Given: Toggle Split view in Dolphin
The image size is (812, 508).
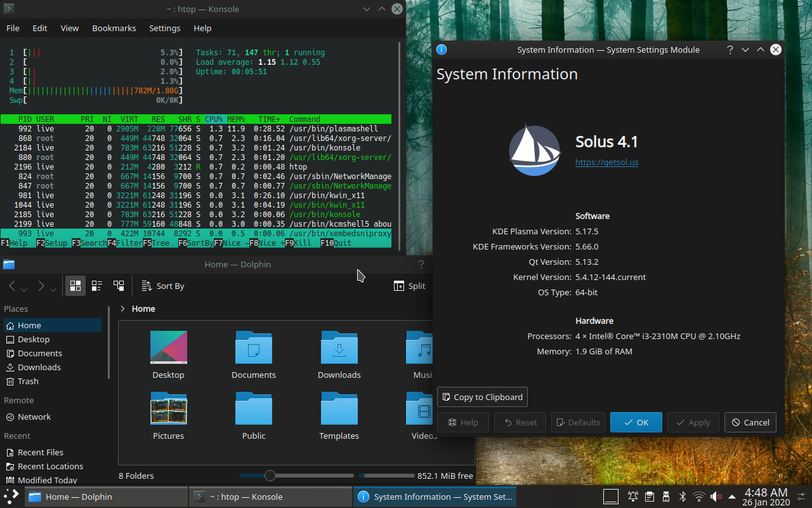Looking at the screenshot, I should 410,286.
